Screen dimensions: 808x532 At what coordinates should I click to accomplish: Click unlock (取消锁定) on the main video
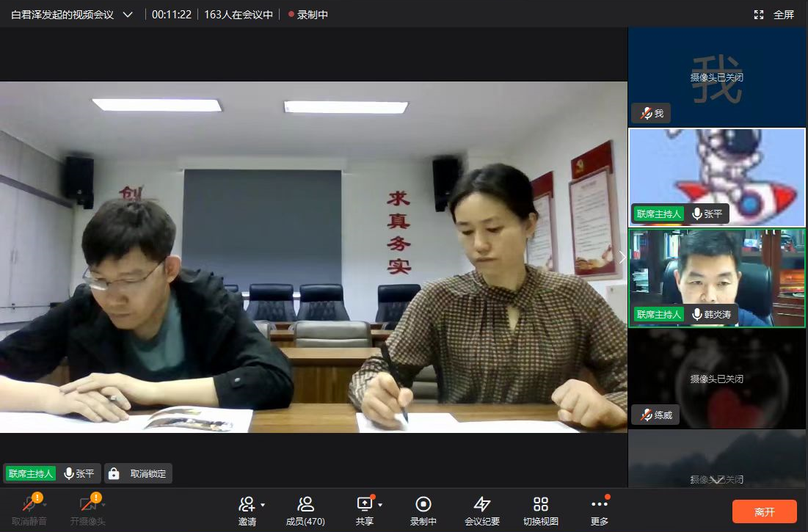point(139,473)
